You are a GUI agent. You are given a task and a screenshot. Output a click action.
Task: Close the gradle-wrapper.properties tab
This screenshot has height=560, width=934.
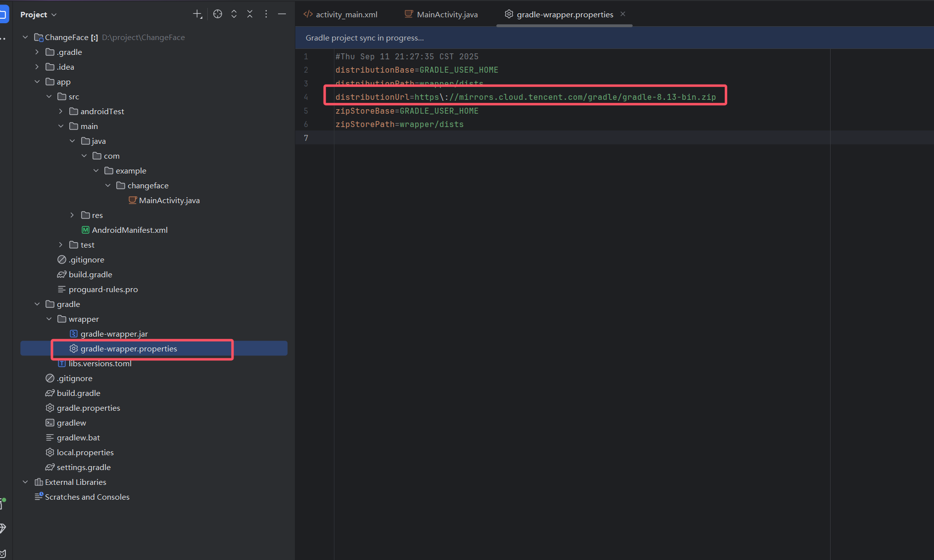click(623, 14)
